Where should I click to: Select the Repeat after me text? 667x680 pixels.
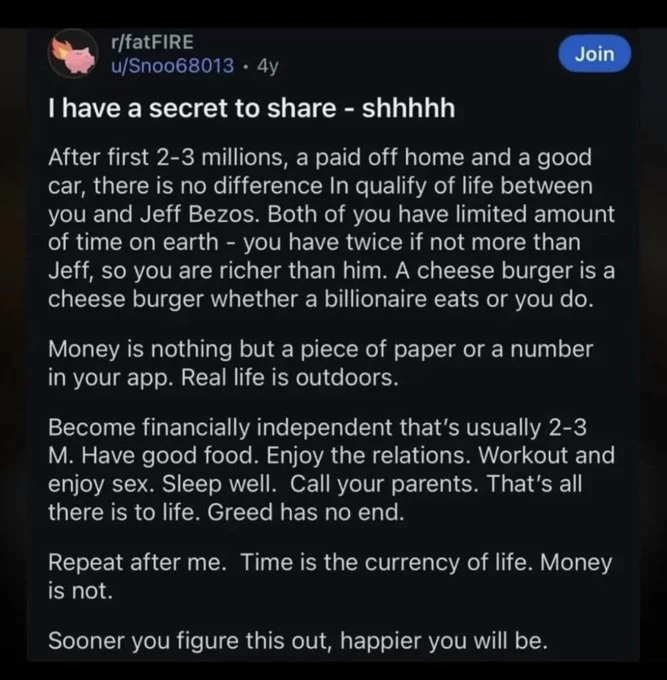[137, 562]
